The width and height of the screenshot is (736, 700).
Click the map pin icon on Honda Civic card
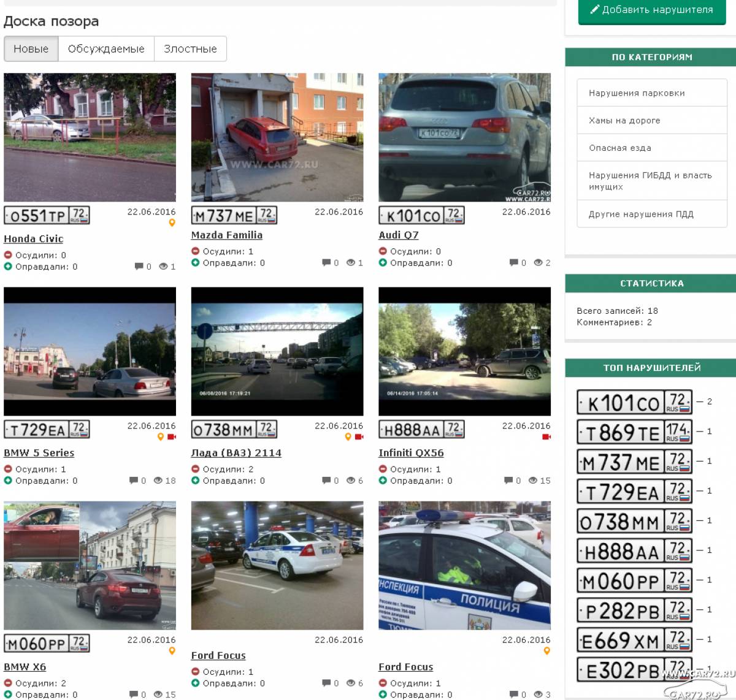(172, 223)
